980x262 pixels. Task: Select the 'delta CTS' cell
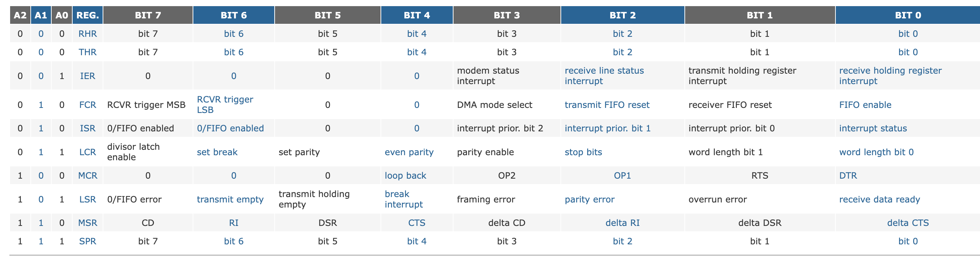tap(908, 223)
